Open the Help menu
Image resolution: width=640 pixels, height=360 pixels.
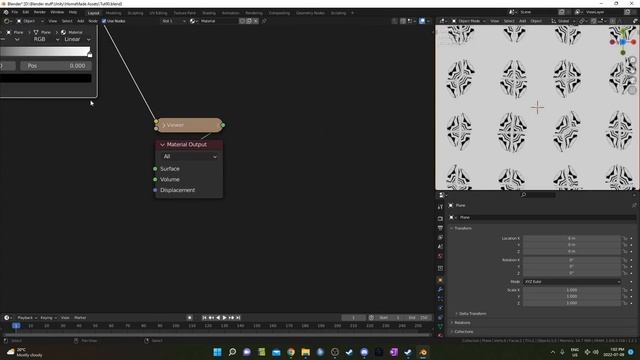coord(73,12)
